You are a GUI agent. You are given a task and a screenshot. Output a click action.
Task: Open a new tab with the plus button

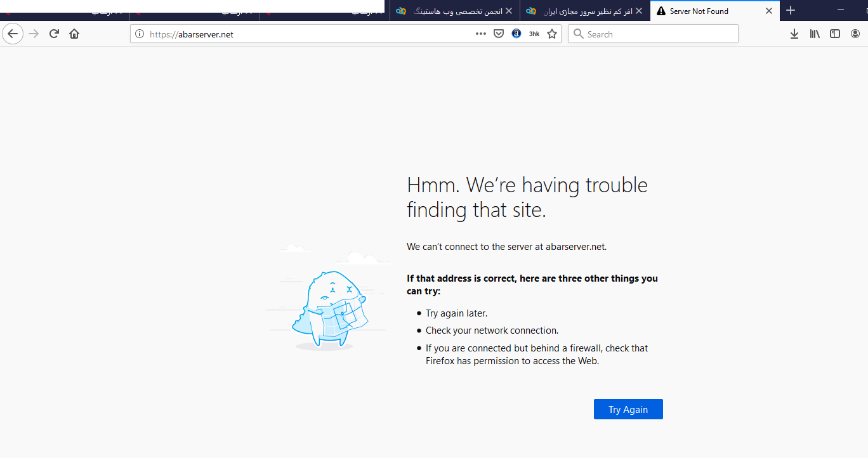point(791,10)
